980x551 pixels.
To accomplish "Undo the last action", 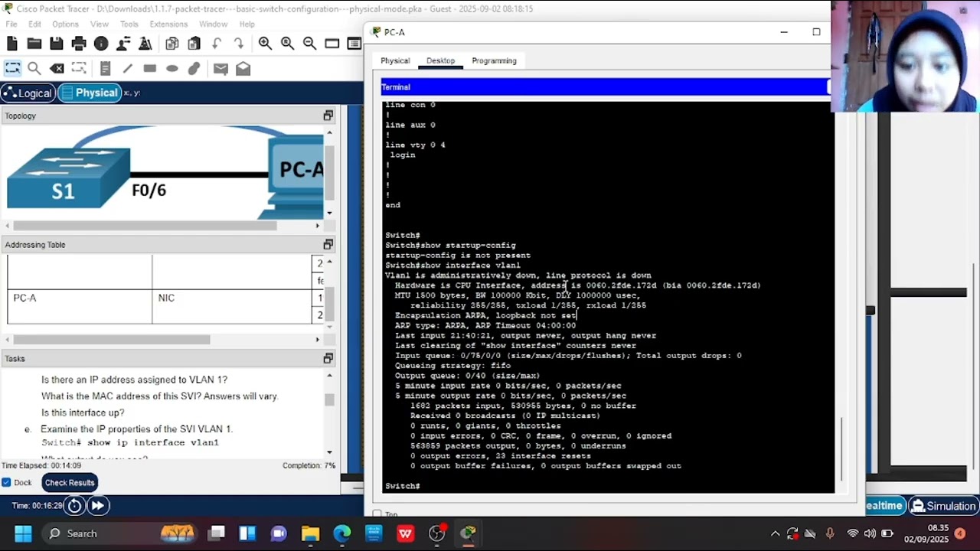I will (x=217, y=44).
